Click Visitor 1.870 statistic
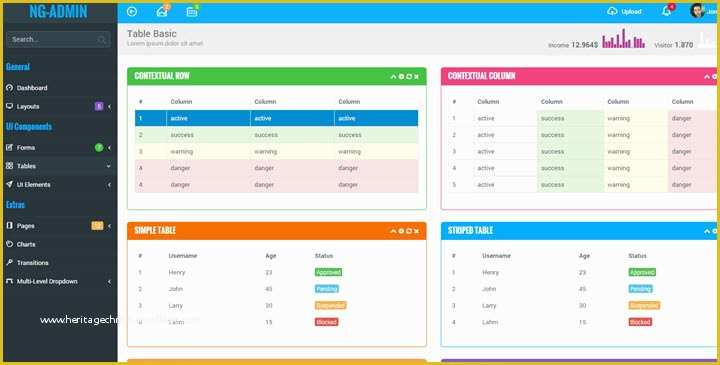Screen dimensions: 720x365 674,45
